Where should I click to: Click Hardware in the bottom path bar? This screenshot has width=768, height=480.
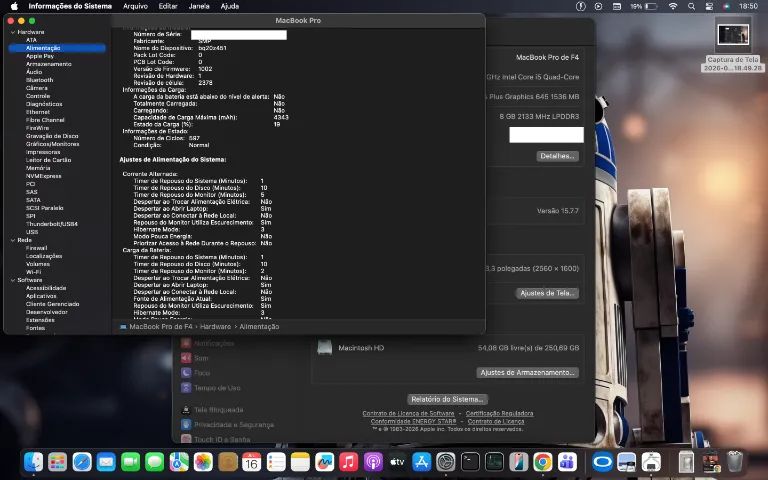[x=215, y=327]
